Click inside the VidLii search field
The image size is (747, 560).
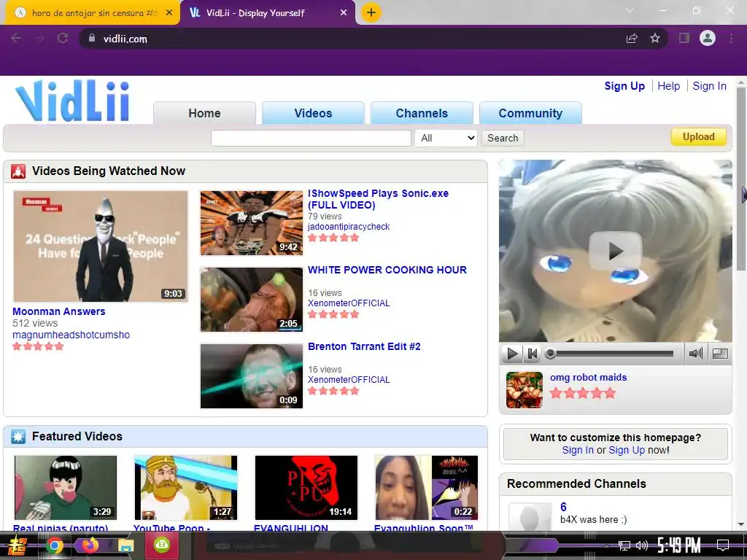(311, 138)
